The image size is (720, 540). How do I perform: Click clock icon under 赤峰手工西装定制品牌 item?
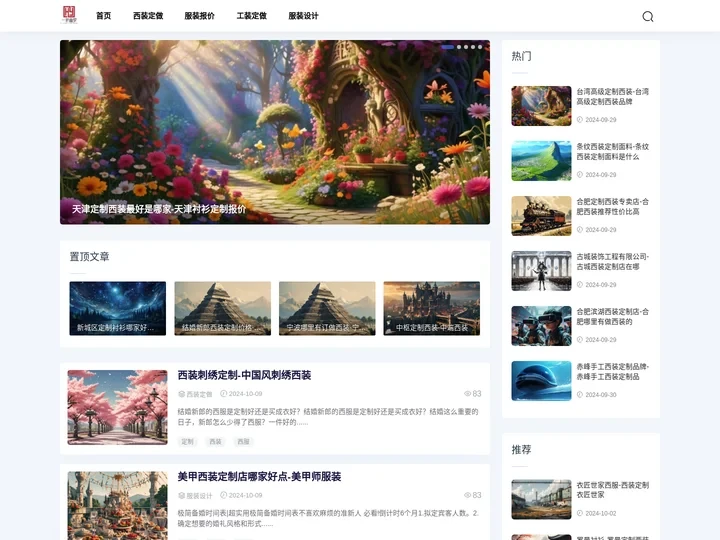580,394
